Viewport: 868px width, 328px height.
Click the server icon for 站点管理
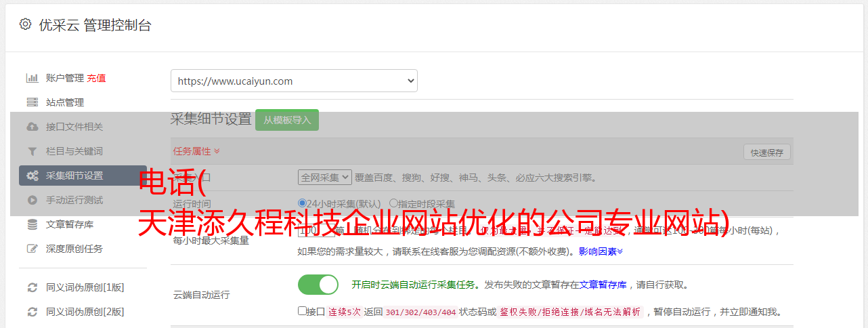click(32, 102)
